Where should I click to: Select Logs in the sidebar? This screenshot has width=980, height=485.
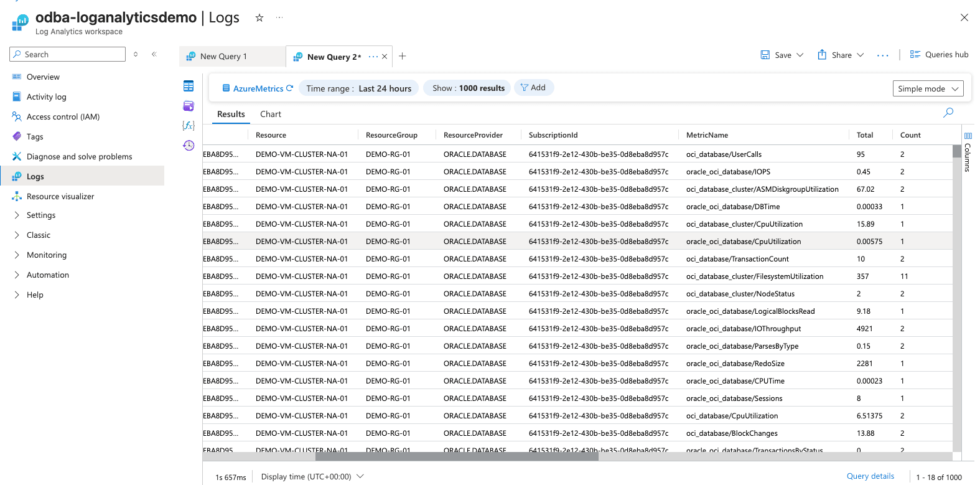click(x=82, y=176)
